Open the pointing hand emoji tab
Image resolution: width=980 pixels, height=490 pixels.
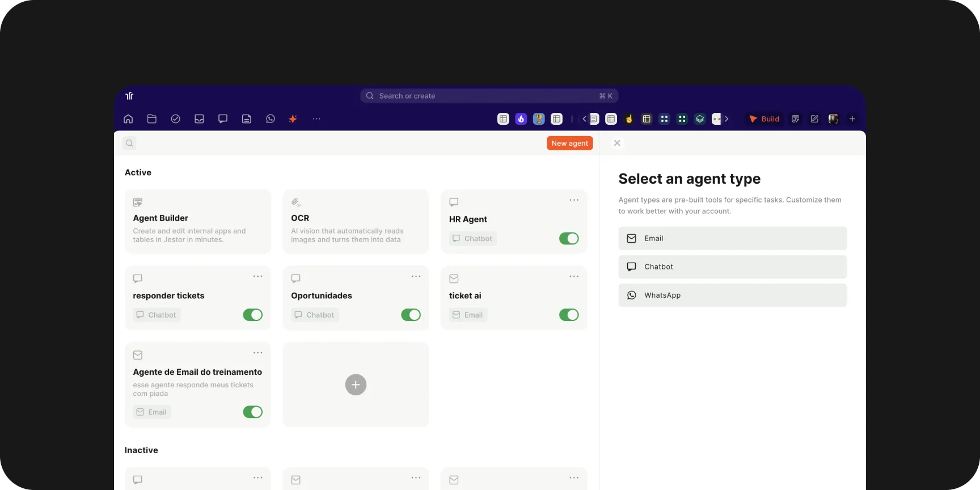tap(628, 119)
